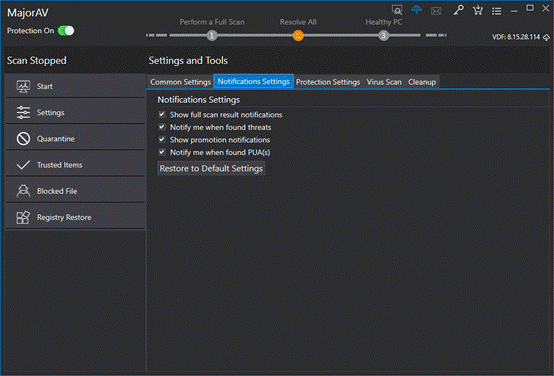Uncheck Show promotion notifications
The height and width of the screenshot is (376, 554).
[162, 139]
